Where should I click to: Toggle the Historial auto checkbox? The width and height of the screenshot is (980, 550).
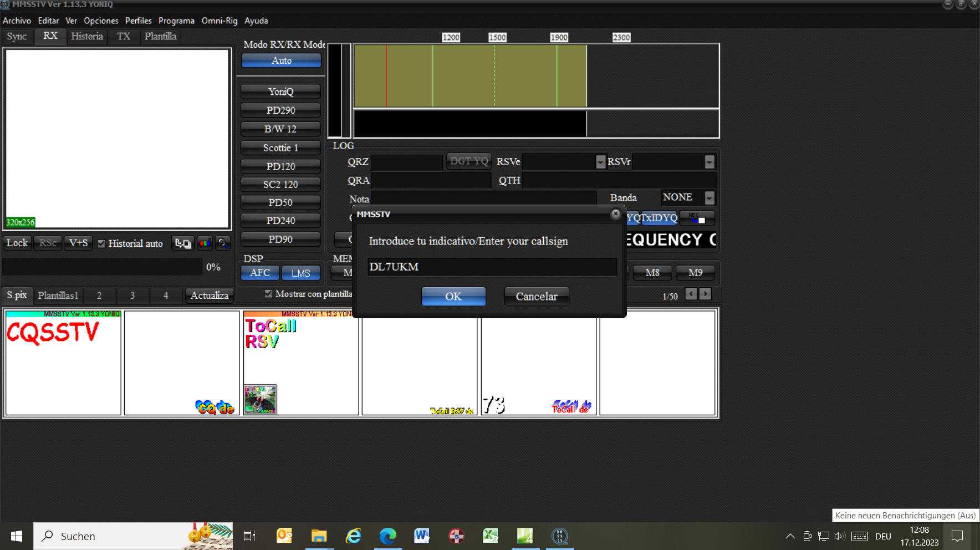coord(101,243)
